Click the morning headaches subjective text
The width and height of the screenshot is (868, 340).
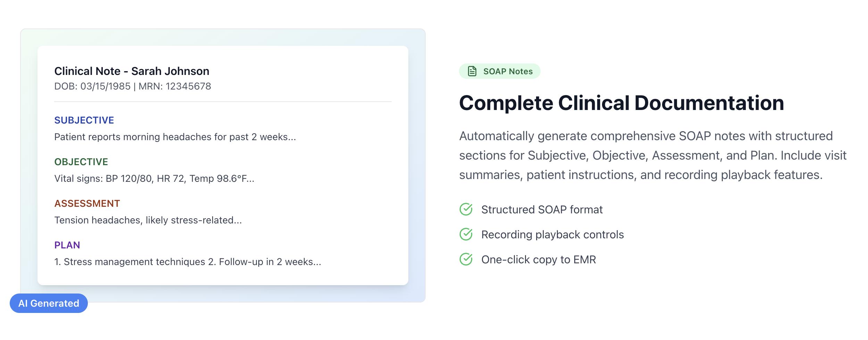click(x=175, y=137)
